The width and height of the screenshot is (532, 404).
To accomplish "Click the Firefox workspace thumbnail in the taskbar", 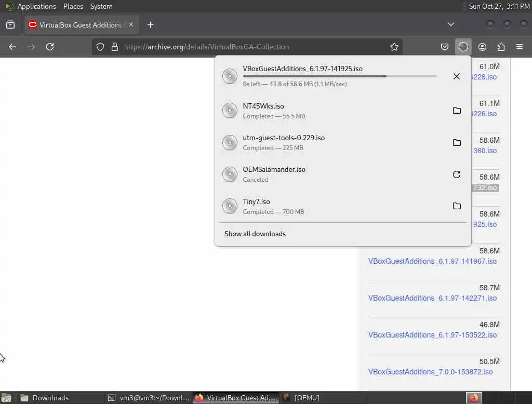I will pos(474,398).
